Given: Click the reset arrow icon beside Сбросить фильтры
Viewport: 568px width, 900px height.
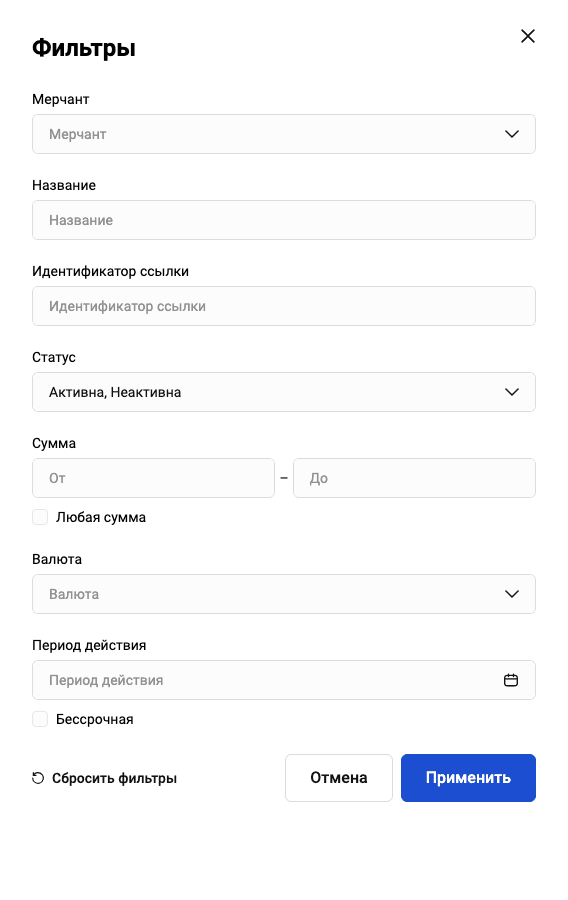Looking at the screenshot, I should point(38,778).
